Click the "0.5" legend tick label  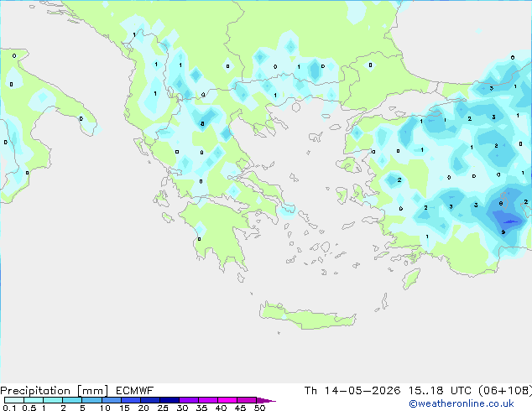29,408
